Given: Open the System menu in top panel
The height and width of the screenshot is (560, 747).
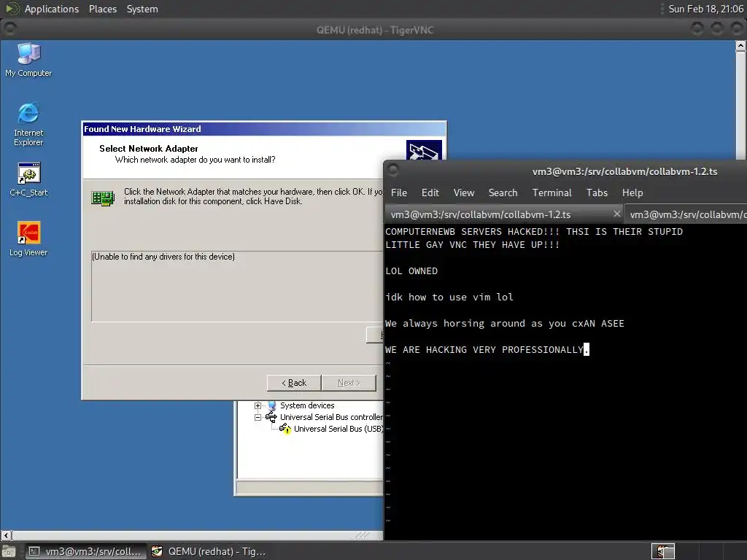Looking at the screenshot, I should coord(142,9).
